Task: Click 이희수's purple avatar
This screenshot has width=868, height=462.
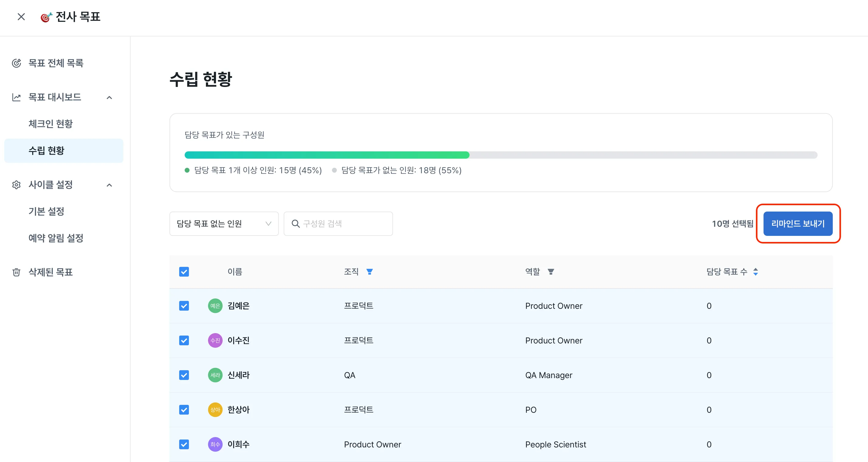Action: (215, 444)
